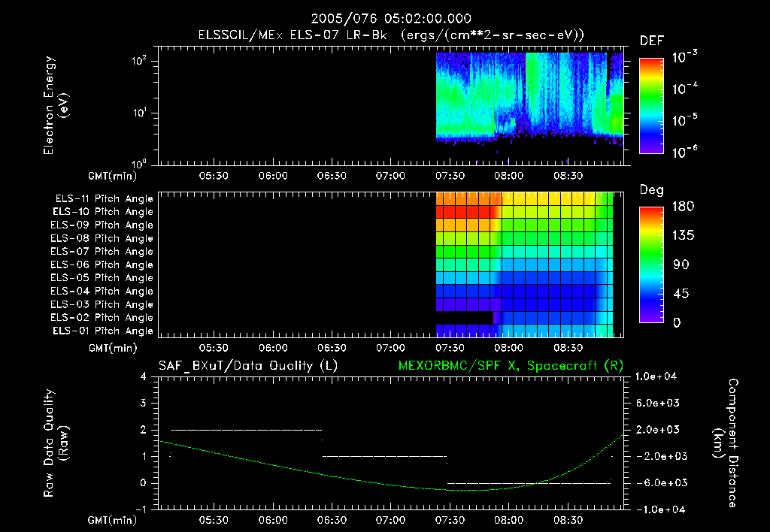Image resolution: width=770 pixels, height=532 pixels.
Task: Click GMT(min) label under the pitch angle panel
Action: point(113,348)
